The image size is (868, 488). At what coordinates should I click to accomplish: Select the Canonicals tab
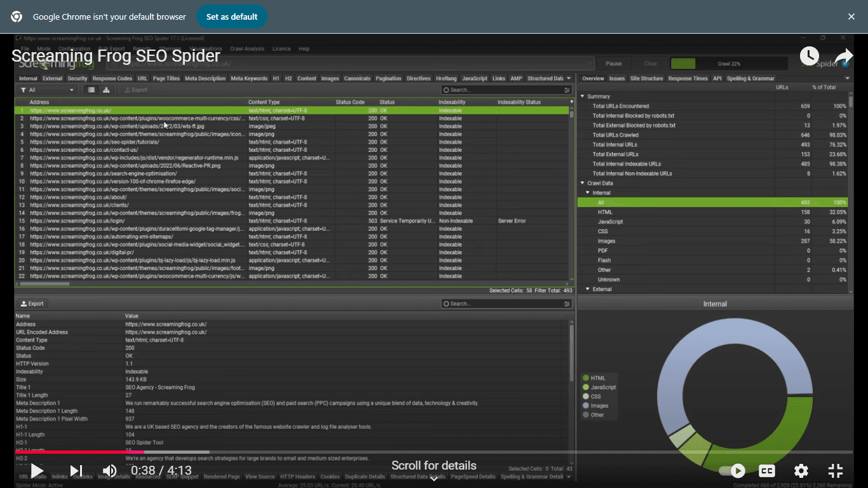(x=357, y=79)
